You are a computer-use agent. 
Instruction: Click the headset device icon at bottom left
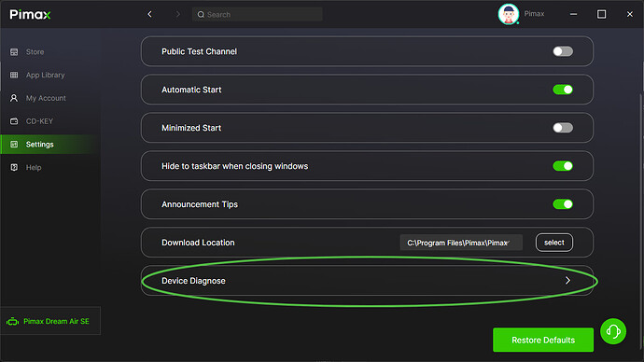12,321
